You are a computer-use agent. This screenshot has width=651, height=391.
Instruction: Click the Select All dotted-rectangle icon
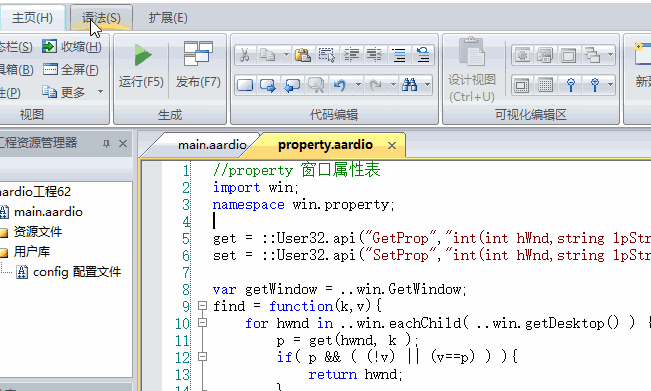[327, 55]
